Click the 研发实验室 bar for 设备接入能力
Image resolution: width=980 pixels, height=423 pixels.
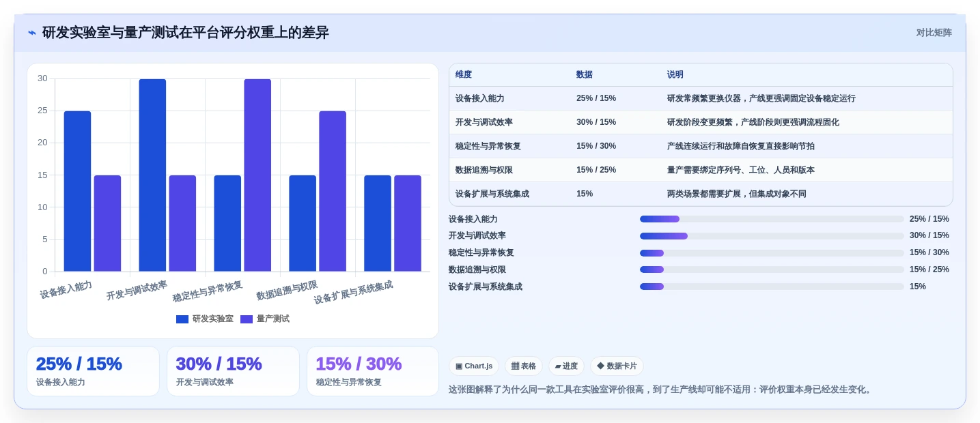pos(77,191)
